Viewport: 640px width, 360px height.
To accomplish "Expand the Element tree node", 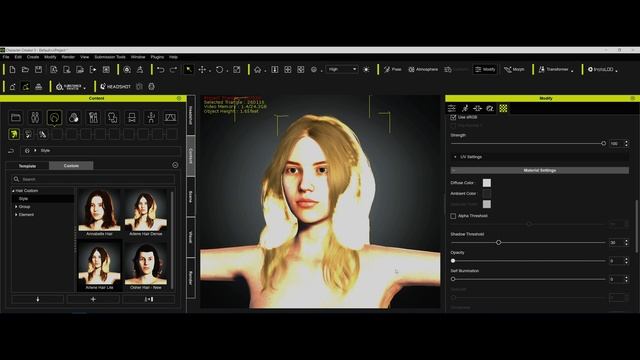I will 16,214.
